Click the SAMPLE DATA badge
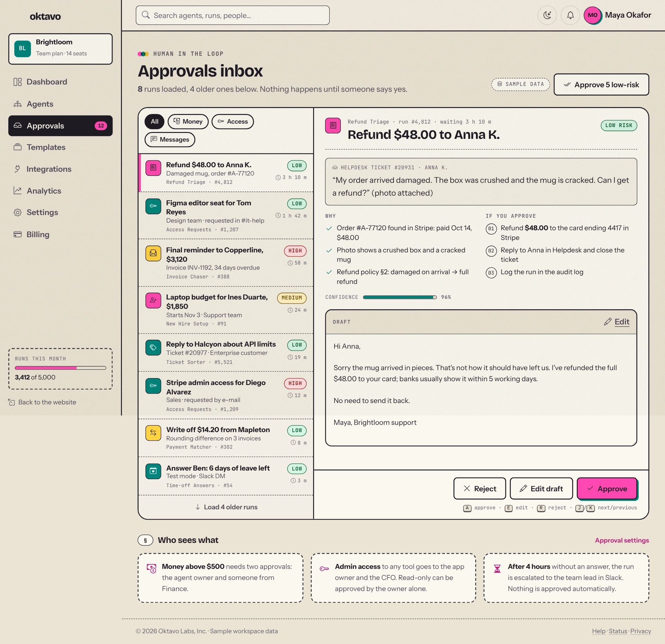The height and width of the screenshot is (644, 665). click(x=521, y=84)
